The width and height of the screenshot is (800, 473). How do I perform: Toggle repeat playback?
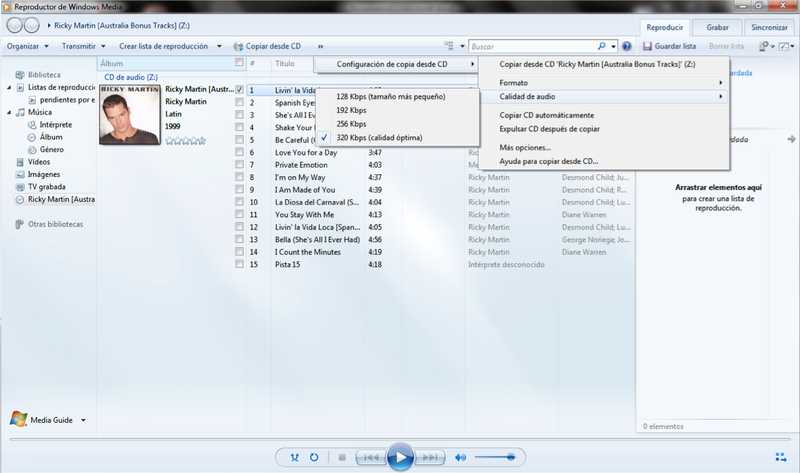(x=314, y=458)
